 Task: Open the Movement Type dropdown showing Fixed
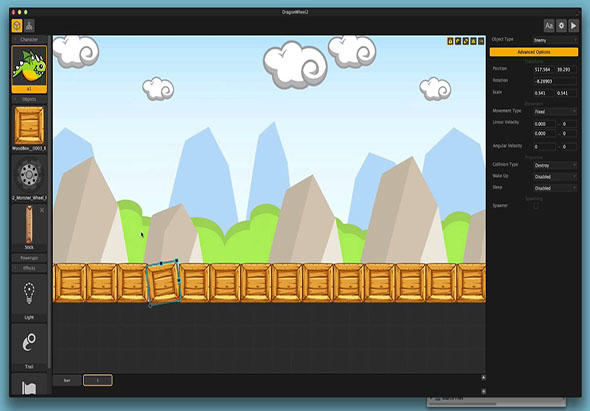pos(555,111)
